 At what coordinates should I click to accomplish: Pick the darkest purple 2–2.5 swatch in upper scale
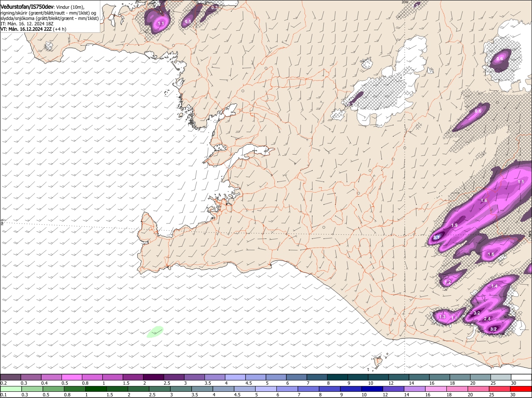(153, 377)
